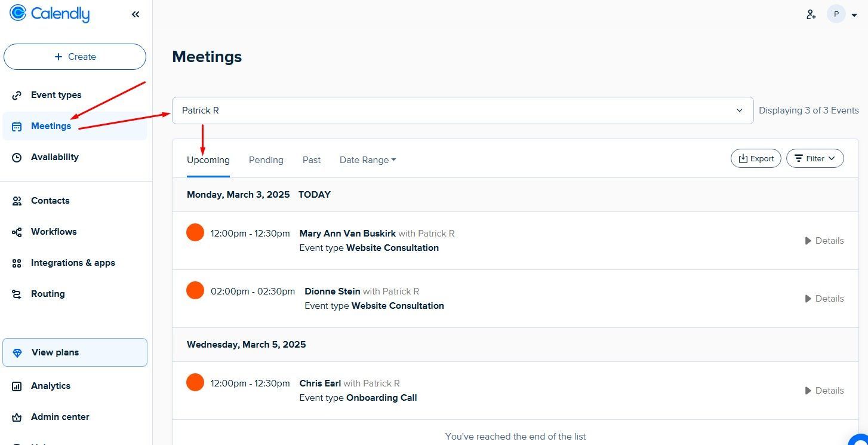Click orange dot for Dionne Stein meeting
Image resolution: width=868 pixels, height=445 pixels.
[x=195, y=290]
